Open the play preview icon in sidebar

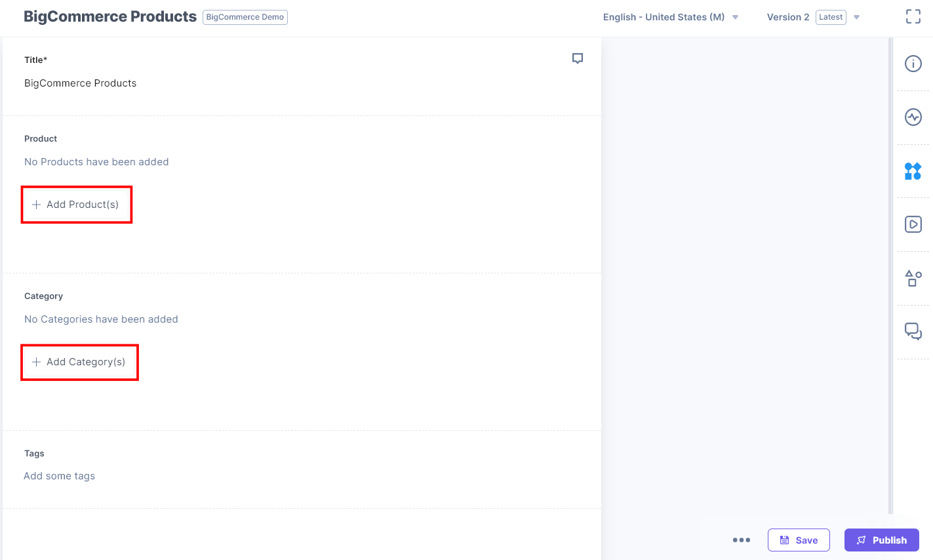click(913, 224)
